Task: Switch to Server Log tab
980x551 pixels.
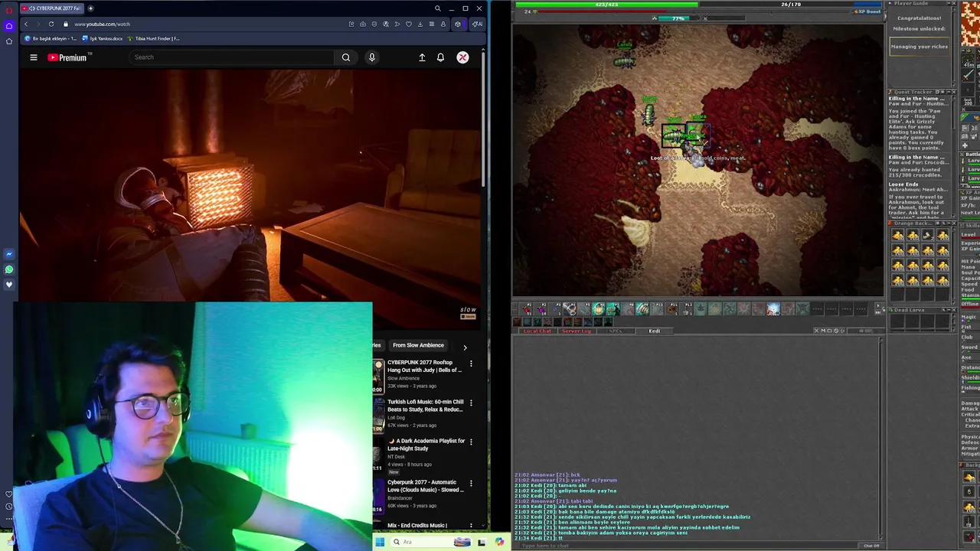Action: 577,331
